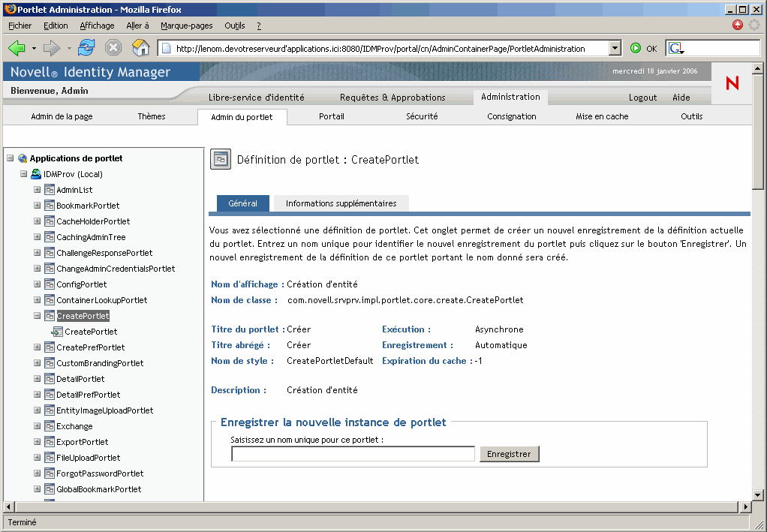767x532 pixels.
Task: Open the Fichier menu
Action: click(x=20, y=26)
